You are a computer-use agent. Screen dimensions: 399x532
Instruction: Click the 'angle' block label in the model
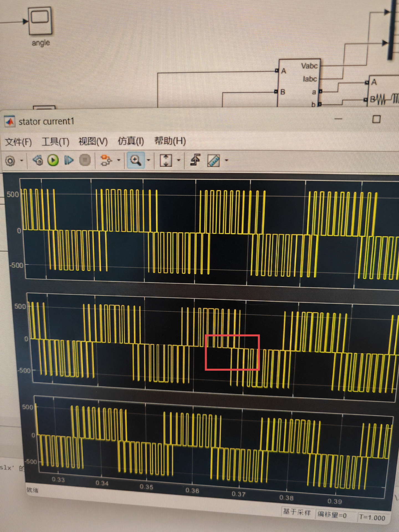coord(41,43)
